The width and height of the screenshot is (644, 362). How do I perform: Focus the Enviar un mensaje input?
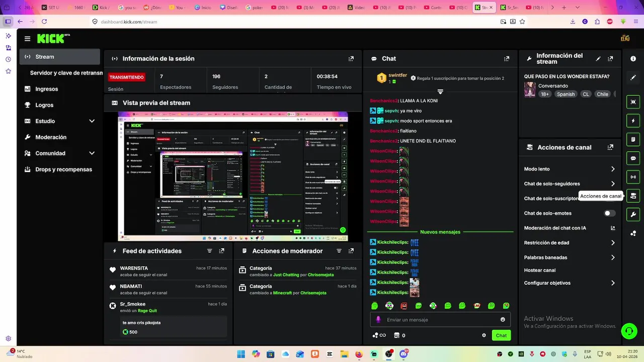pyautogui.click(x=440, y=320)
